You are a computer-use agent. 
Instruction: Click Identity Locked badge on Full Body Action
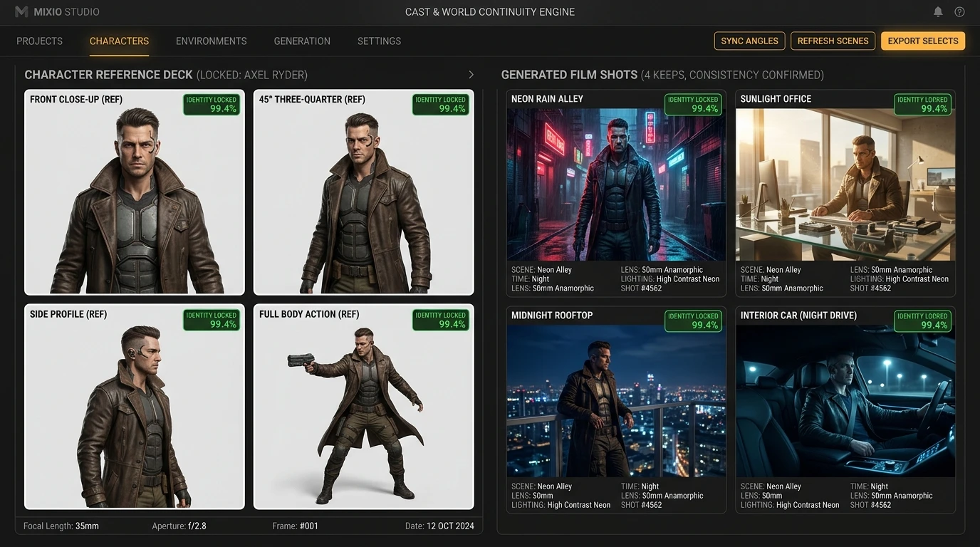(x=441, y=320)
